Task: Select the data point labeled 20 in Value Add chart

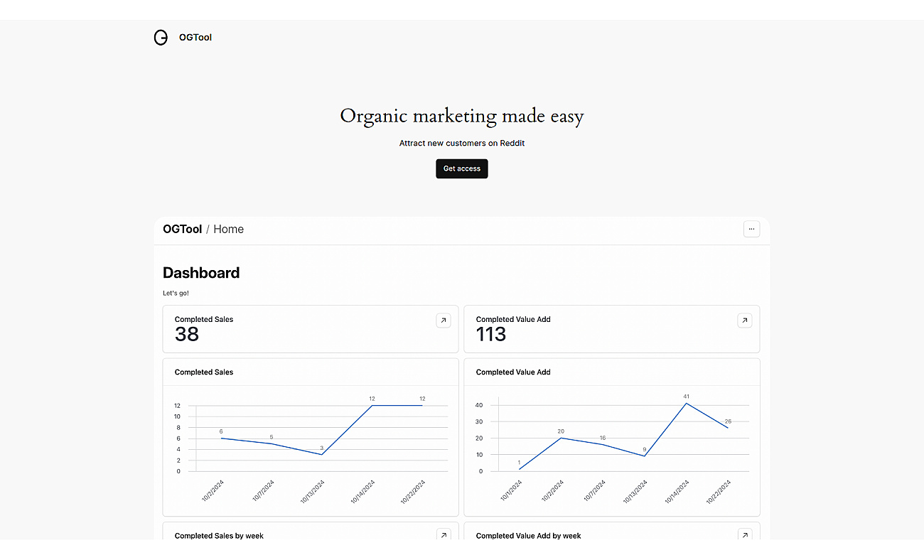Action: 561,438
